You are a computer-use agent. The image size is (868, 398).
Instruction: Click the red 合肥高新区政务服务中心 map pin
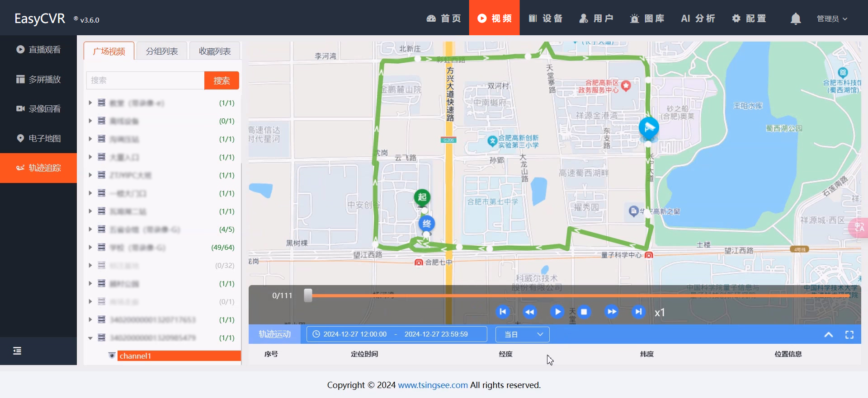626,86
